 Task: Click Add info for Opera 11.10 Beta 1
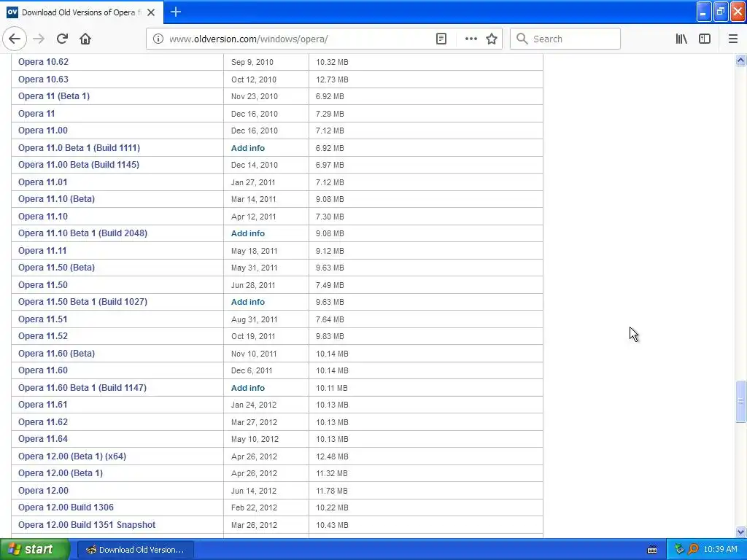(248, 233)
